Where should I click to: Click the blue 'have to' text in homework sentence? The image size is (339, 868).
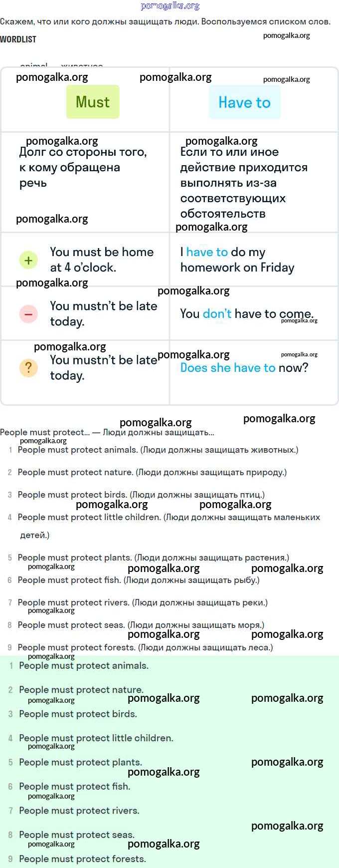pyautogui.click(x=207, y=252)
